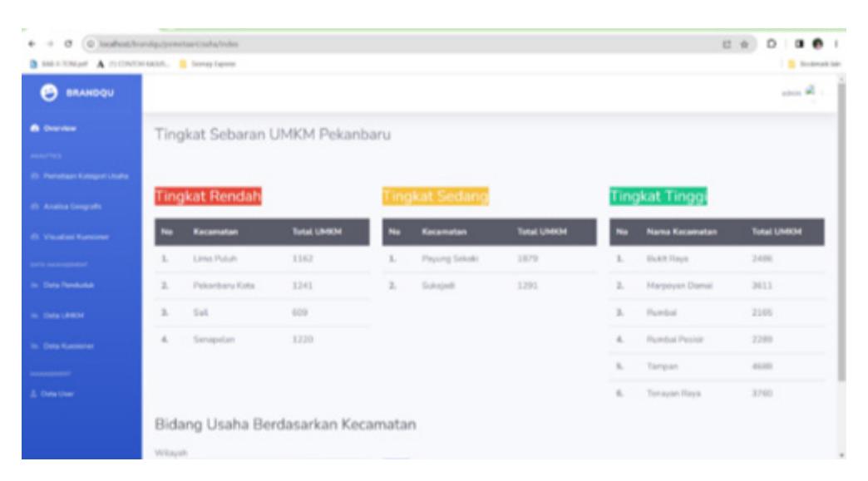Image resolution: width=868 pixels, height=481 pixels.
Task: Click the value 609 for Sail
Action: pos(300,313)
